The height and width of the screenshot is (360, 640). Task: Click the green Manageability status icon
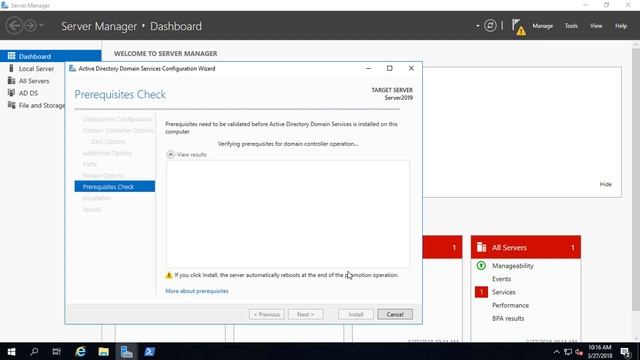click(481, 266)
